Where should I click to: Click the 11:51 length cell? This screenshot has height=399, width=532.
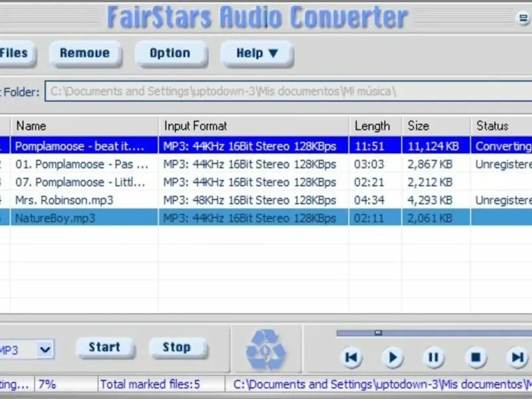(375, 146)
